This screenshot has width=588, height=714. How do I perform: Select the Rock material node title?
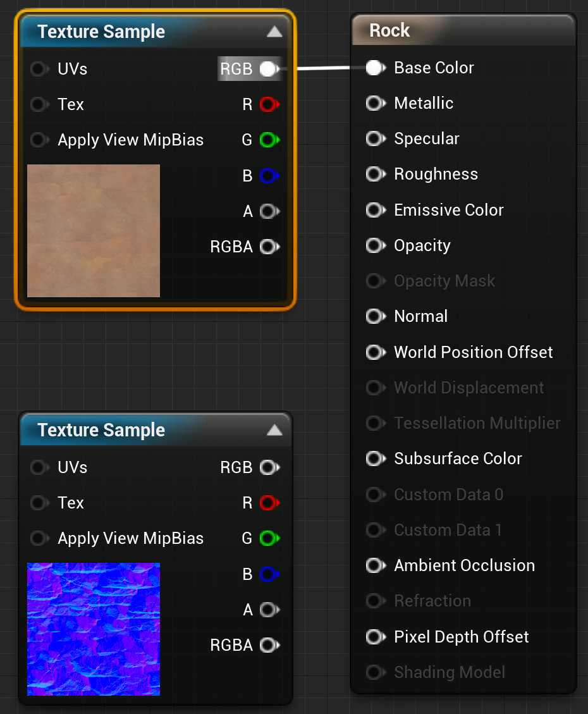pyautogui.click(x=390, y=30)
